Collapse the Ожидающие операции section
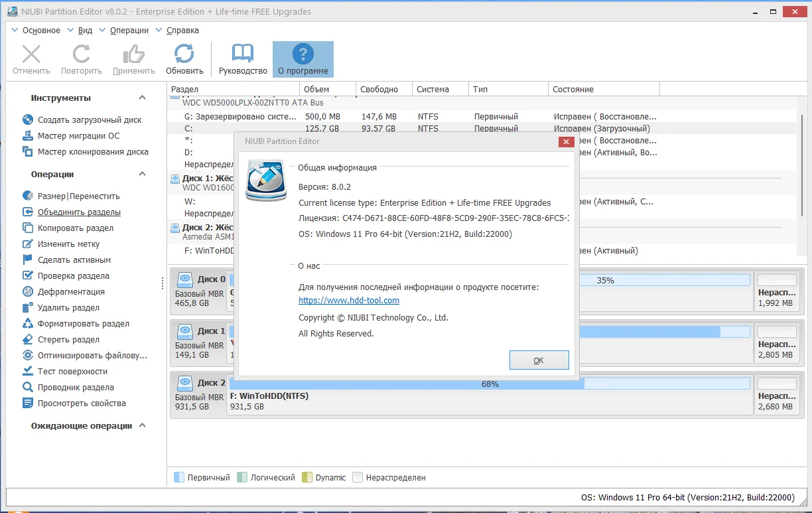The width and height of the screenshot is (812, 513). pos(142,426)
